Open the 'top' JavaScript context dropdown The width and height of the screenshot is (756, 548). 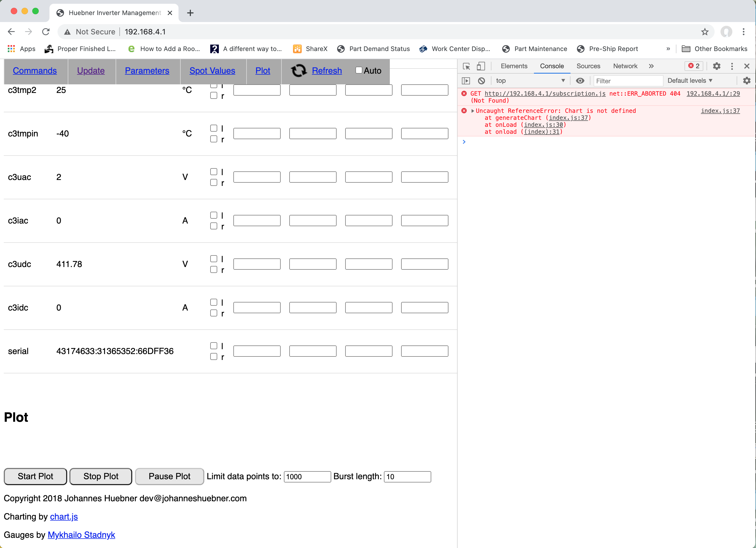click(x=530, y=81)
